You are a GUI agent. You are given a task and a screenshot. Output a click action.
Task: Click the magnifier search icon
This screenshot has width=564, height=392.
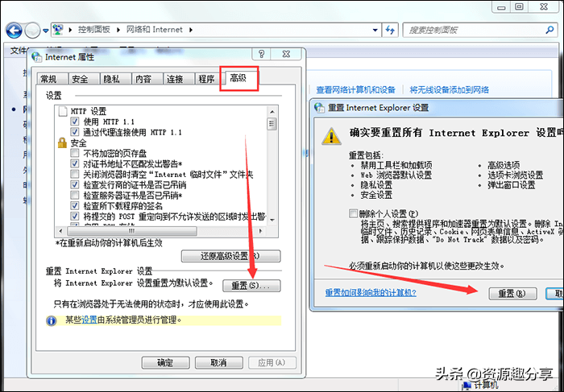[549, 30]
